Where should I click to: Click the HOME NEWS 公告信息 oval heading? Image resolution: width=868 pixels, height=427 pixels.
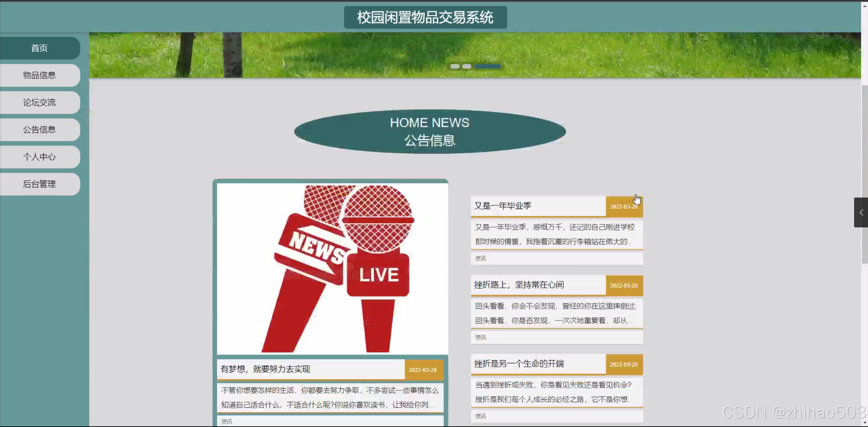tap(429, 132)
